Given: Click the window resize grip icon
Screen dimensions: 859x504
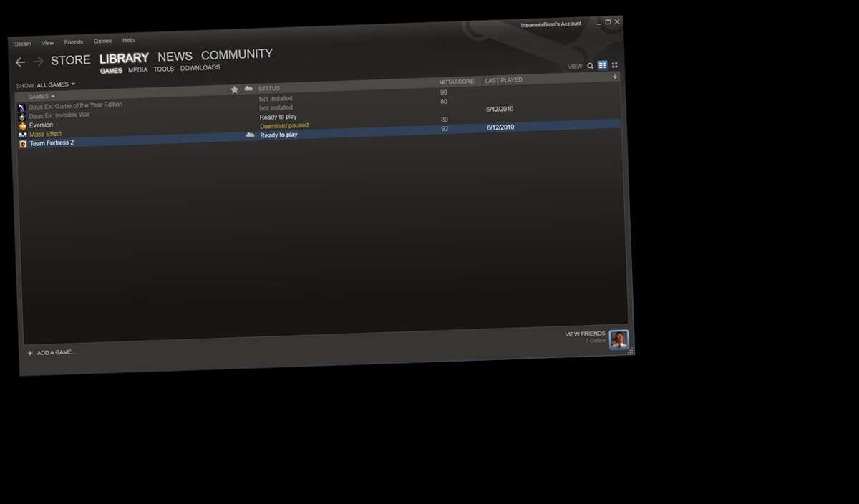Looking at the screenshot, I should (x=631, y=350).
